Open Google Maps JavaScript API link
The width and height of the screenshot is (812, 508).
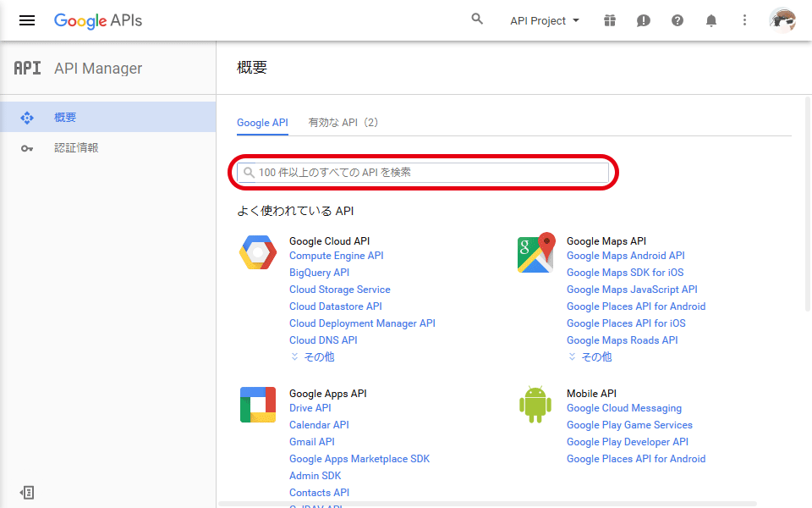(632, 290)
